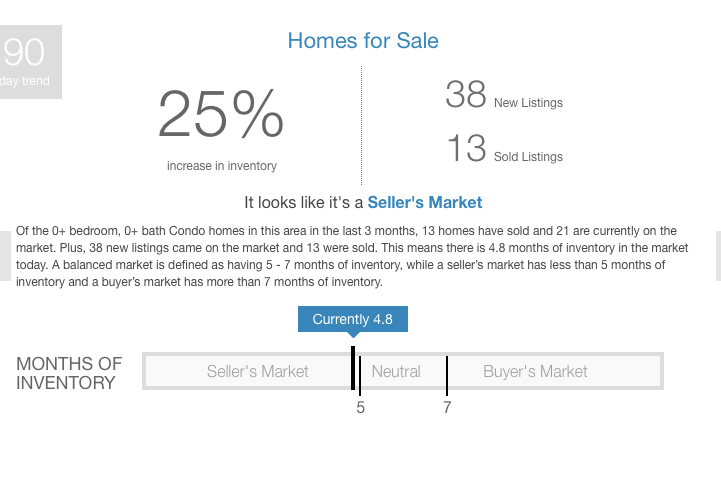Image resolution: width=721 pixels, height=483 pixels.
Task: Click the number 5 below gauge
Action: coord(360,407)
